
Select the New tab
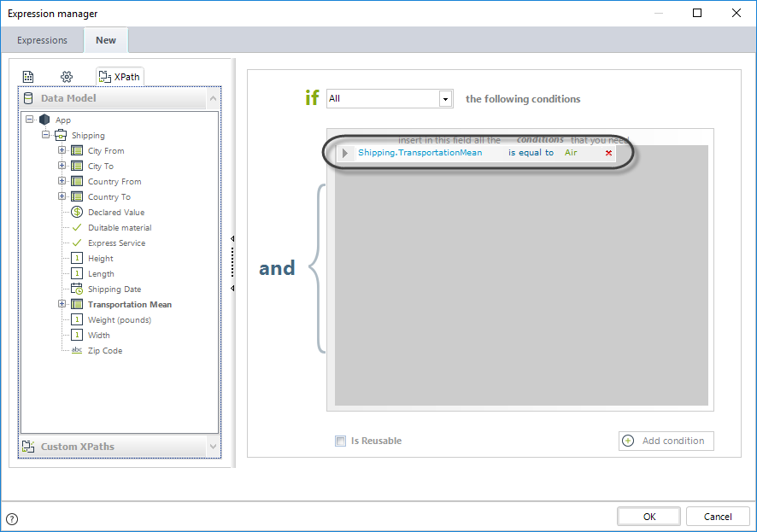coord(106,40)
